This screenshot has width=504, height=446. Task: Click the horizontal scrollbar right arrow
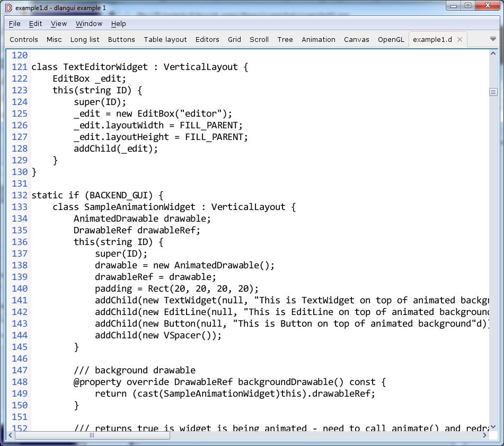click(x=484, y=435)
